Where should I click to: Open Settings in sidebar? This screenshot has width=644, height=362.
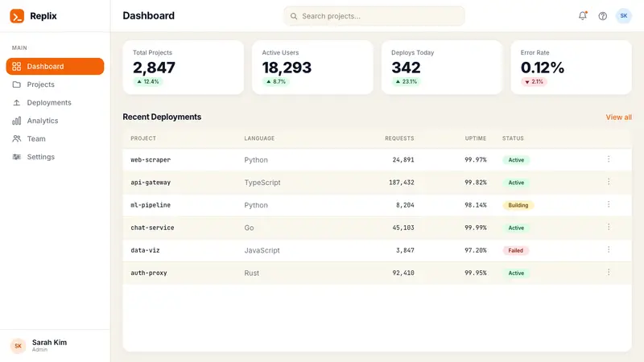click(x=55, y=157)
